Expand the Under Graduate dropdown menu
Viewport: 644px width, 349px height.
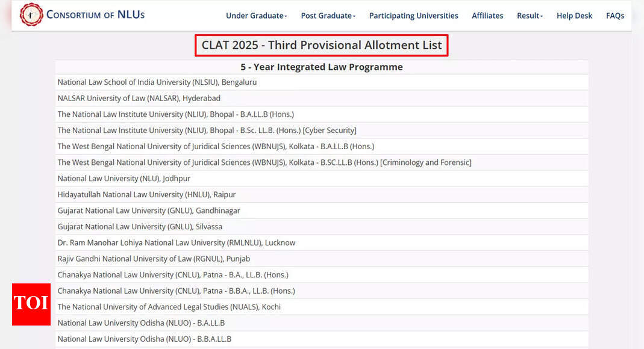pos(256,16)
